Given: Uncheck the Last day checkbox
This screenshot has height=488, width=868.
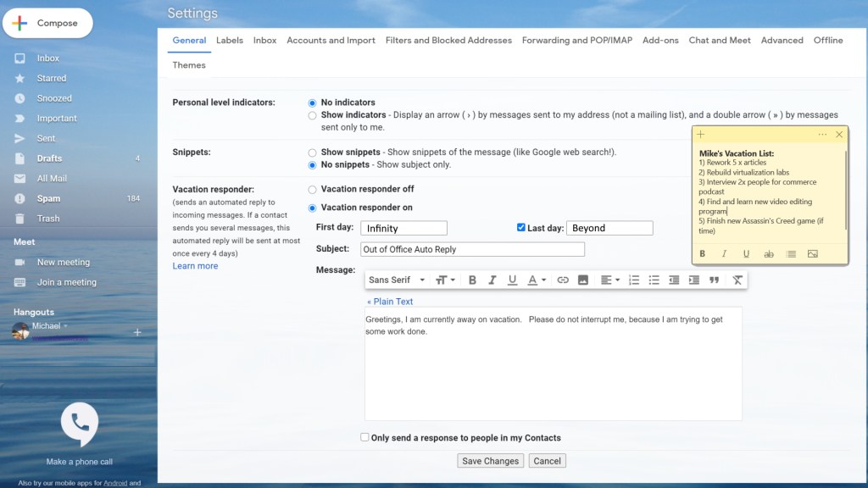Looking at the screenshot, I should pyautogui.click(x=521, y=228).
